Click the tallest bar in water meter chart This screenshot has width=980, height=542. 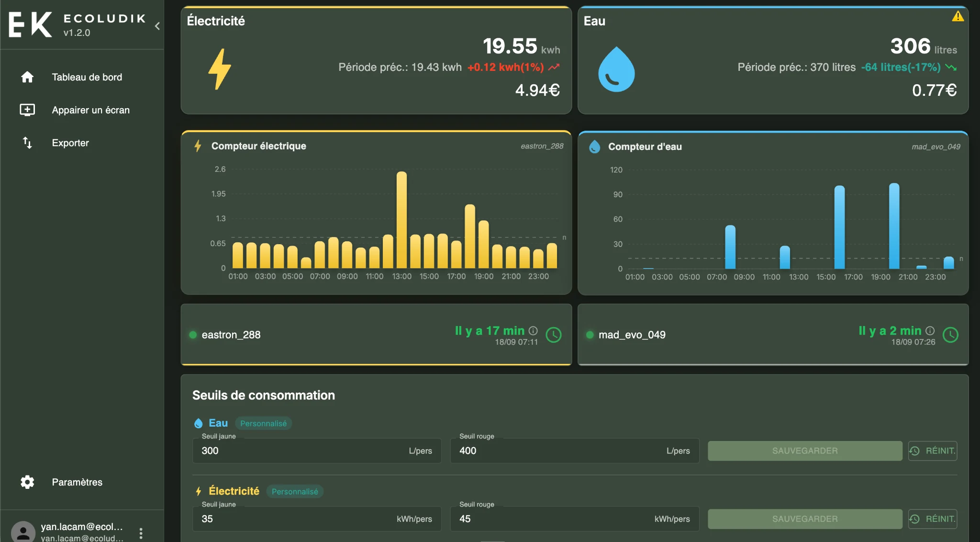pos(894,226)
